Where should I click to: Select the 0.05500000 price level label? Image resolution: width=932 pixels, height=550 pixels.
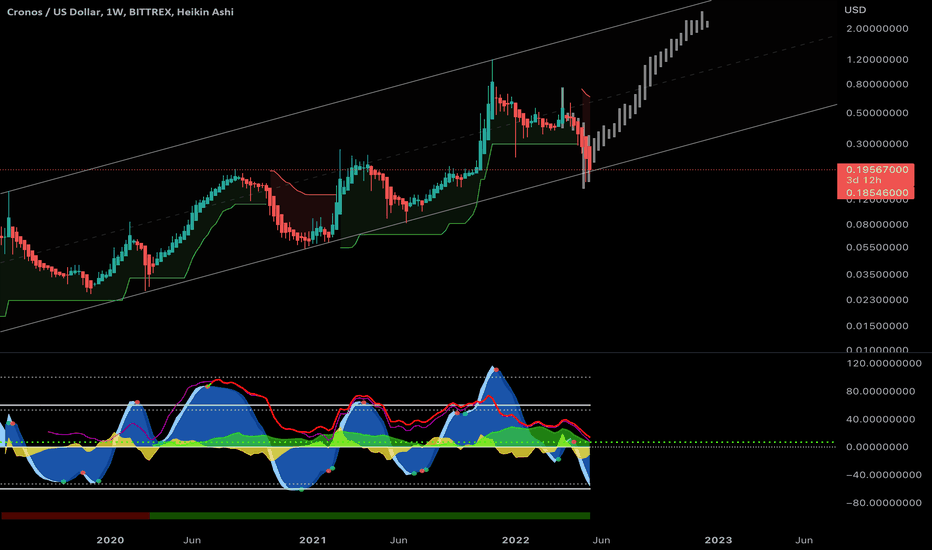tap(877, 247)
